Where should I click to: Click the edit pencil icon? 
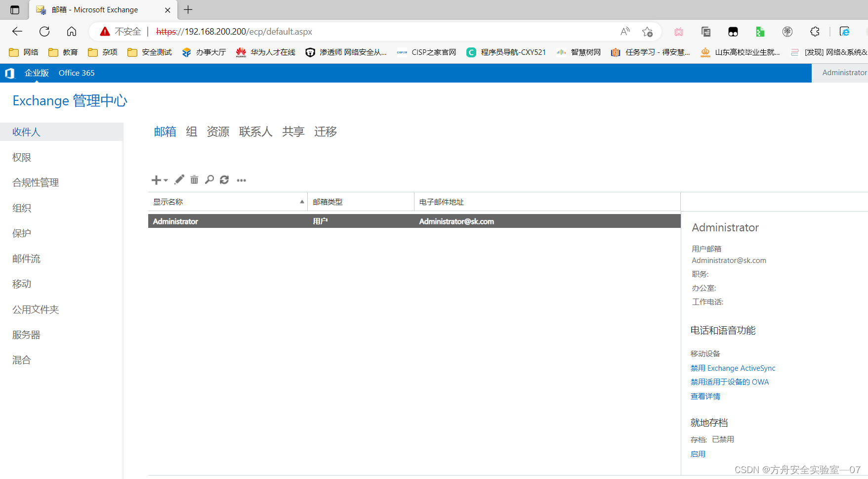tap(179, 179)
